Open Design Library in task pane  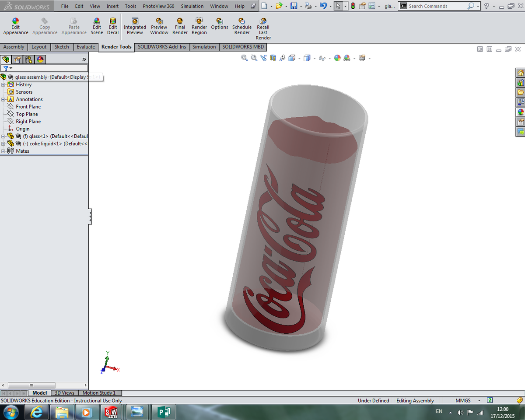pyautogui.click(x=521, y=82)
